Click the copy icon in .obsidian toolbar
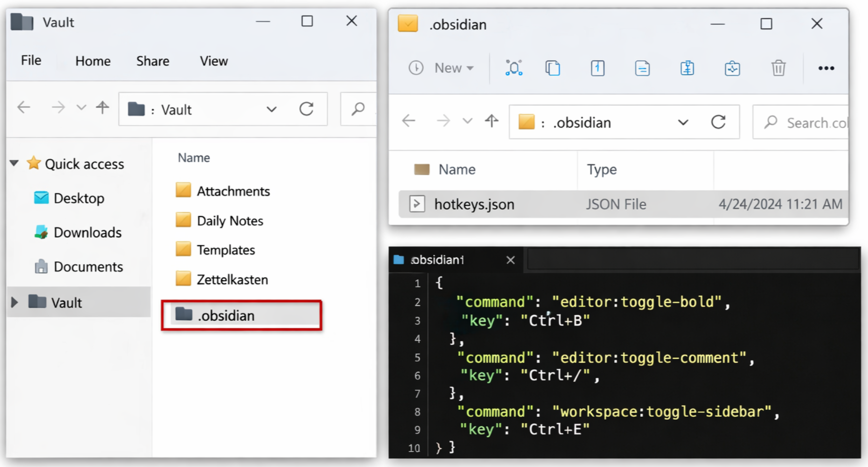This screenshot has height=467, width=868. (x=552, y=68)
